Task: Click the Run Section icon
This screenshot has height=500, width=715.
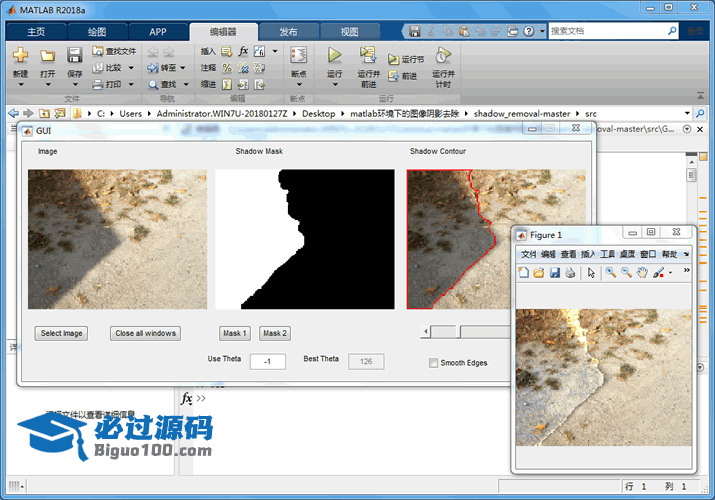Action: (x=393, y=59)
